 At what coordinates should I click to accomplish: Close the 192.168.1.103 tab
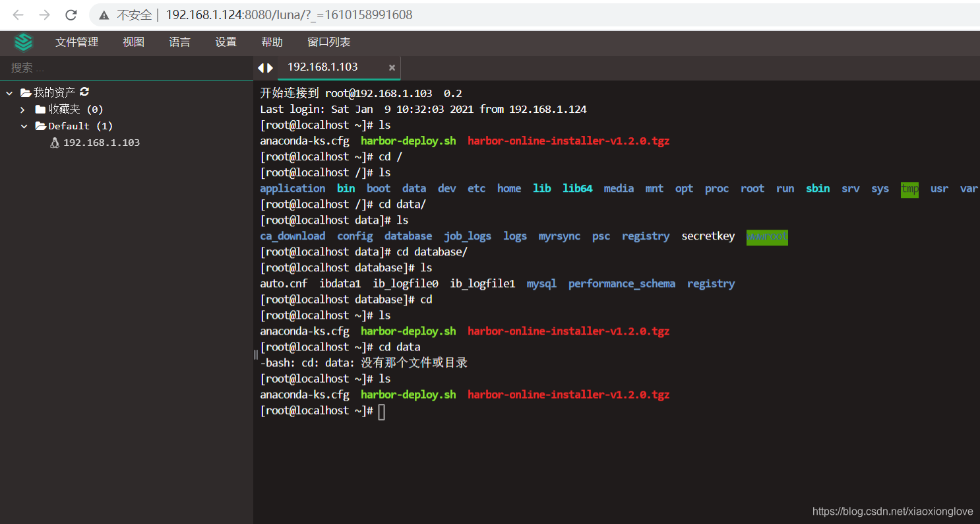point(392,67)
